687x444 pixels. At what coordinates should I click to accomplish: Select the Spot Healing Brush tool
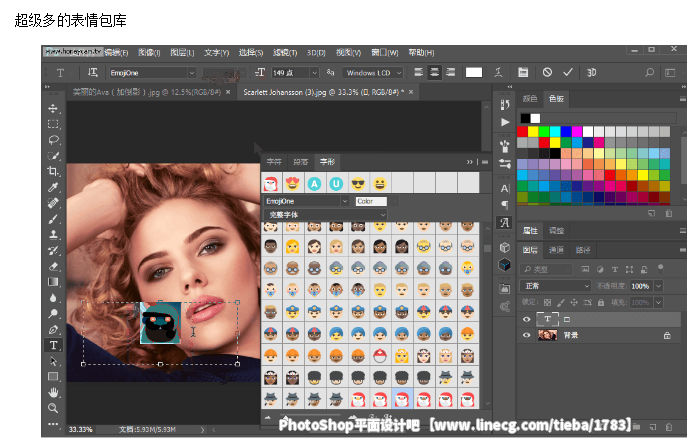pyautogui.click(x=53, y=203)
